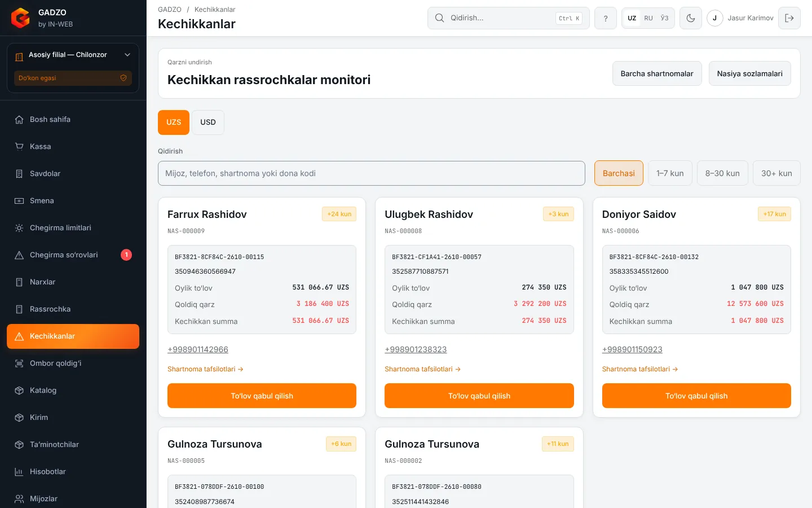Click GADZO breadcrumb link
Screen dimensions: 812x508
170,10
